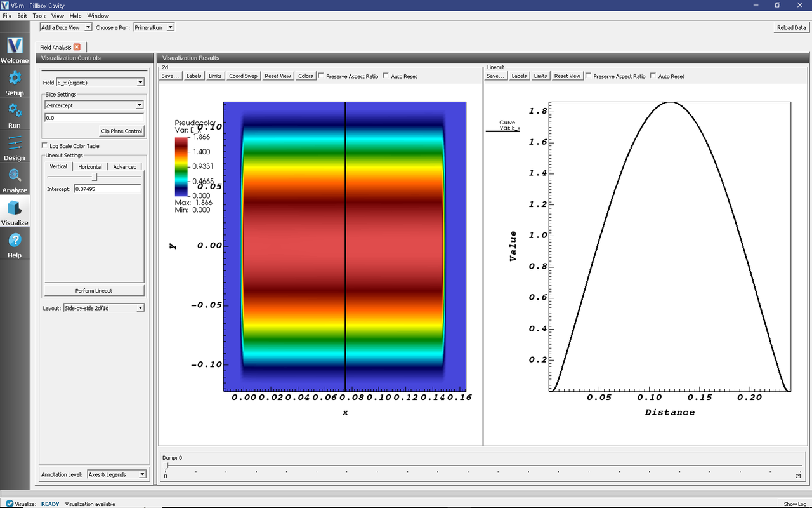
Task: Open the Window menu
Action: [98, 16]
